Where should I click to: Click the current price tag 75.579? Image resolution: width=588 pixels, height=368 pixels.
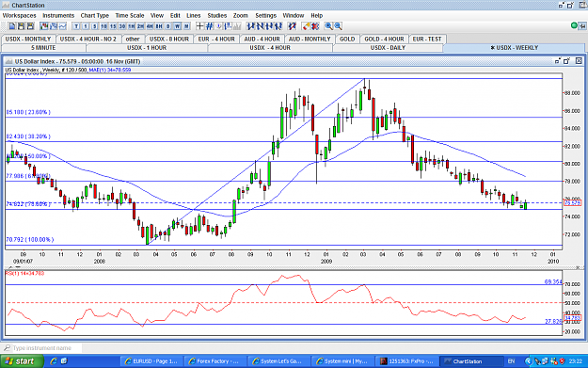572,203
